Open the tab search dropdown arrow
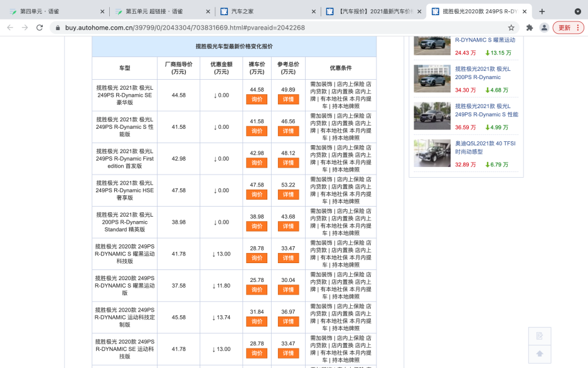Image resolution: width=588 pixels, height=368 pixels. pyautogui.click(x=578, y=12)
